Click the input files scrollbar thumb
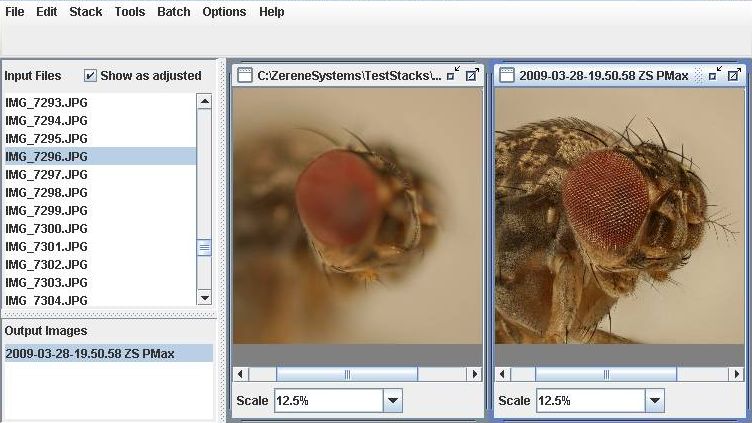Screen dimensions: 752x423 pos(204,248)
